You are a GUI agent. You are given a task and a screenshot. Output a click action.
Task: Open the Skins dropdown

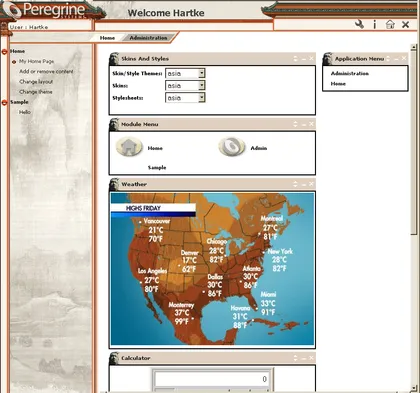tap(202, 85)
